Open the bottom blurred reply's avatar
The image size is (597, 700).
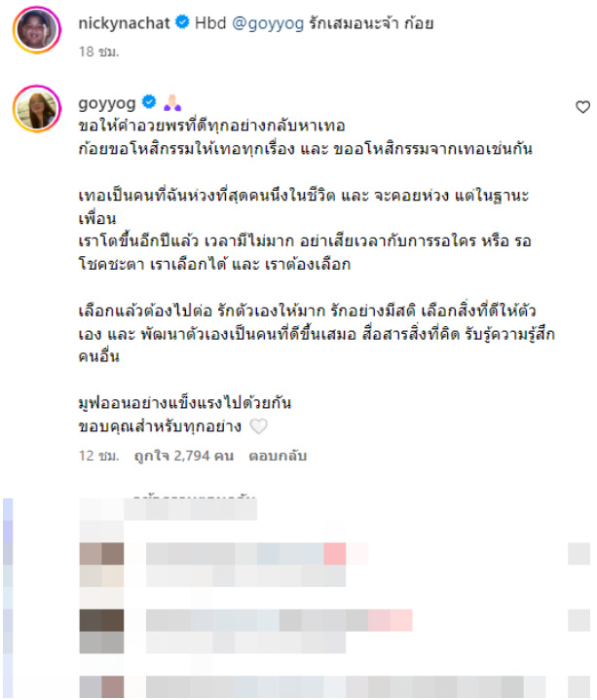(102, 687)
